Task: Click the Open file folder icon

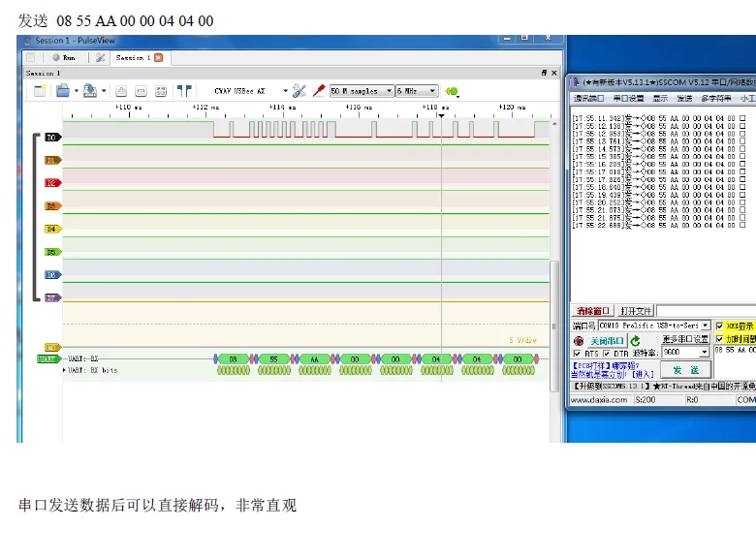Action: point(62,91)
